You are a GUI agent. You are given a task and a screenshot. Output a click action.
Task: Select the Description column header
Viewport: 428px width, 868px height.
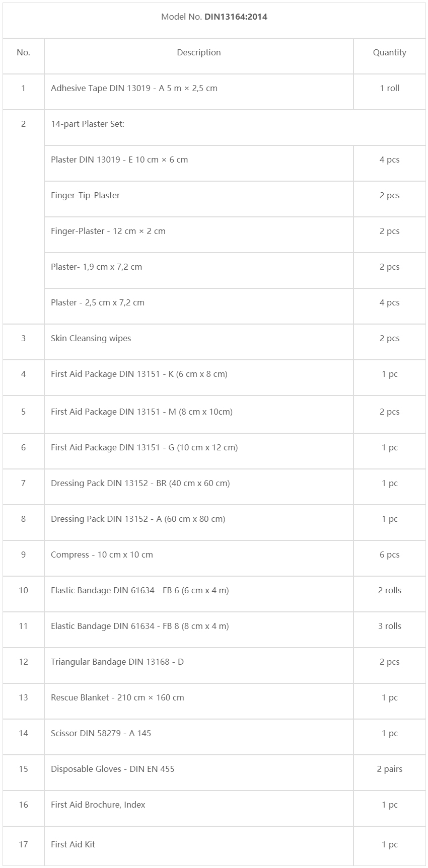[x=199, y=52]
